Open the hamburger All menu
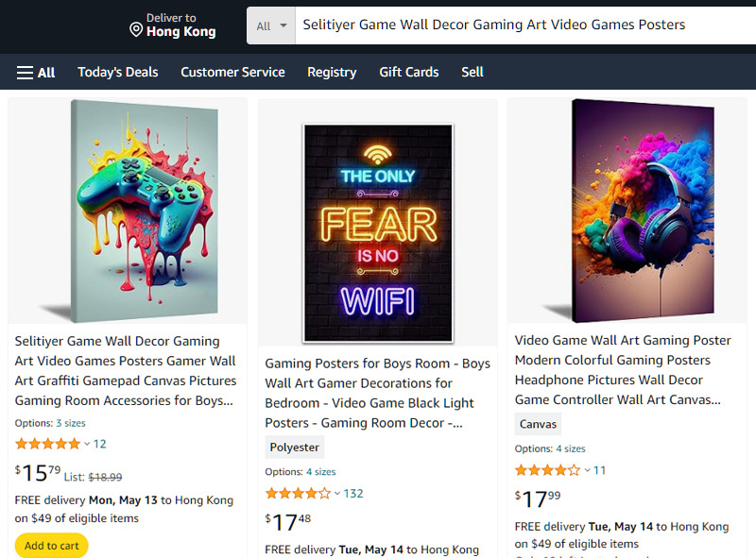 click(36, 73)
